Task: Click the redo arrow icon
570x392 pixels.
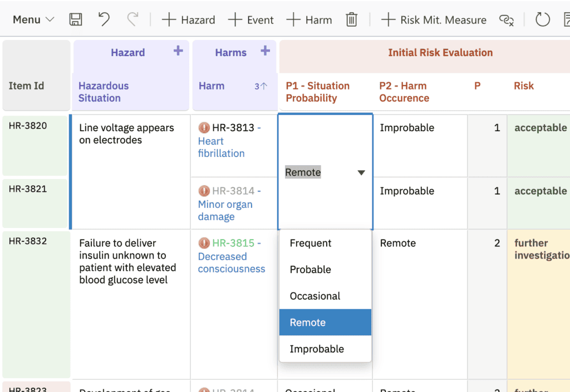Action: click(x=132, y=19)
